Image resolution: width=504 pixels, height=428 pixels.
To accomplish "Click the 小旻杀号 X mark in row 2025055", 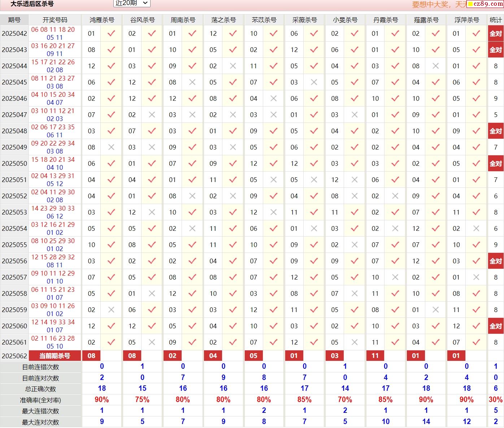I will pos(355,245).
